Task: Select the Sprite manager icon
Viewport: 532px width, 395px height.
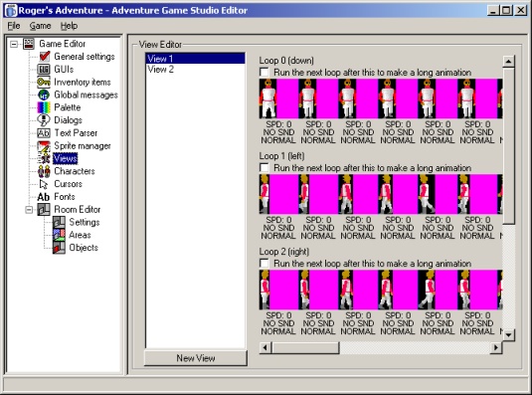Action: (44, 146)
